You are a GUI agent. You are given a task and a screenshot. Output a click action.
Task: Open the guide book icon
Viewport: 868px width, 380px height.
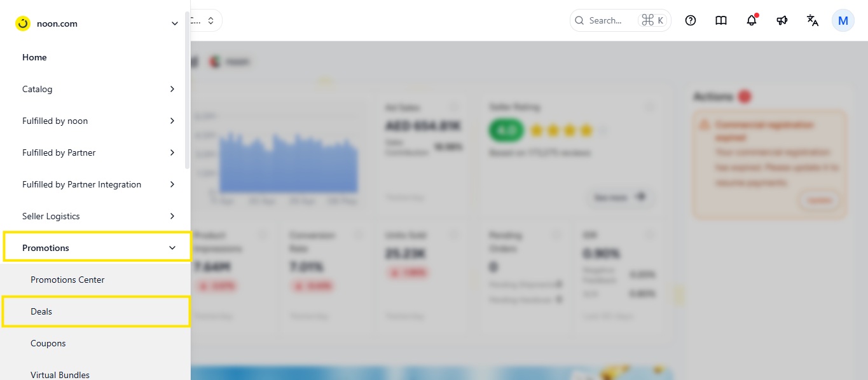pos(721,20)
